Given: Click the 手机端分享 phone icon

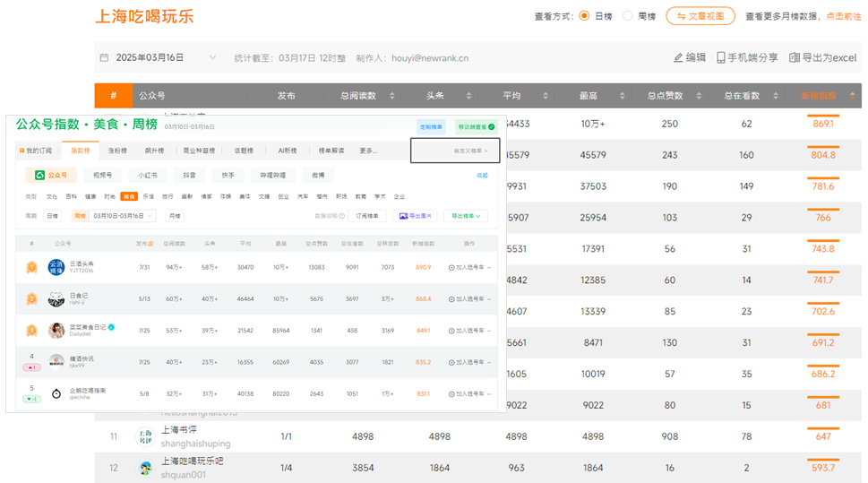Looking at the screenshot, I should [x=721, y=58].
